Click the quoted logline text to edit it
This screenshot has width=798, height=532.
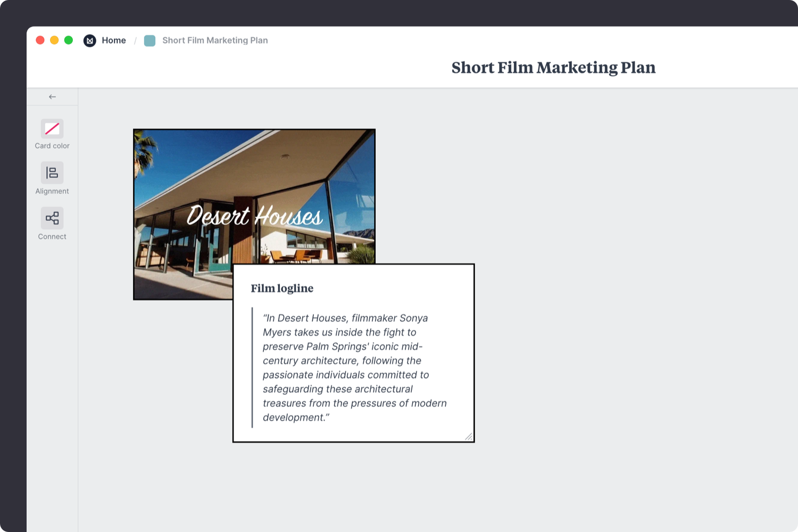pyautogui.click(x=354, y=367)
